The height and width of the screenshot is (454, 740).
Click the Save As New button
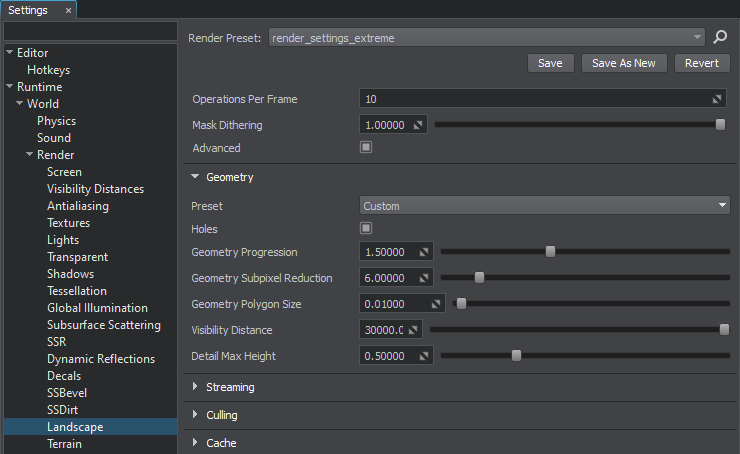623,63
